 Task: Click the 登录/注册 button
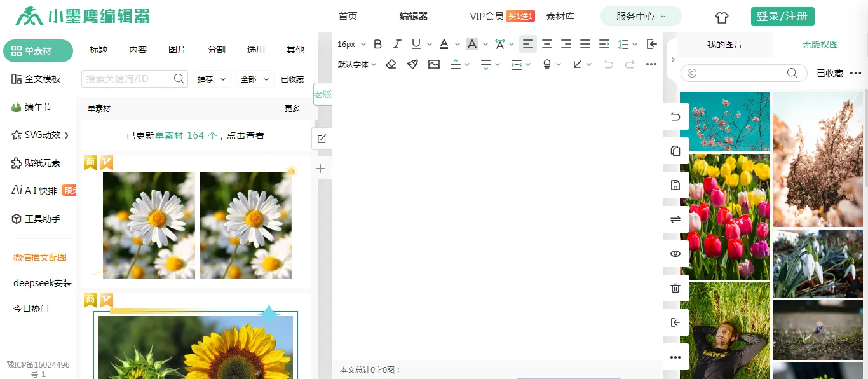click(783, 17)
